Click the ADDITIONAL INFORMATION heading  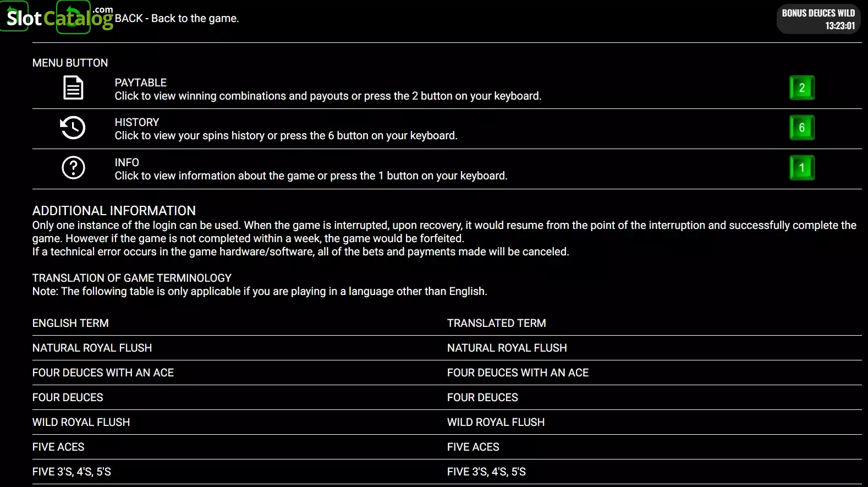pos(114,211)
